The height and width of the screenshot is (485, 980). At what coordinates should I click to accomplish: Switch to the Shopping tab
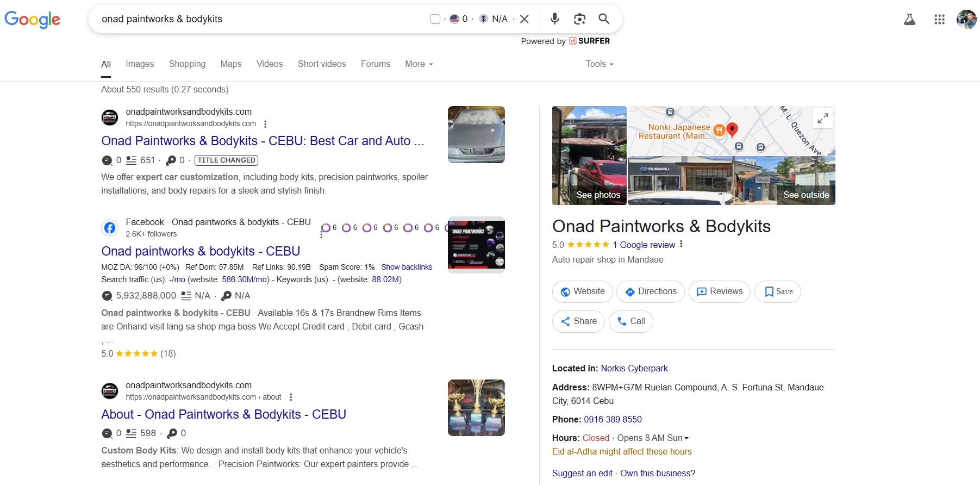[x=187, y=64]
